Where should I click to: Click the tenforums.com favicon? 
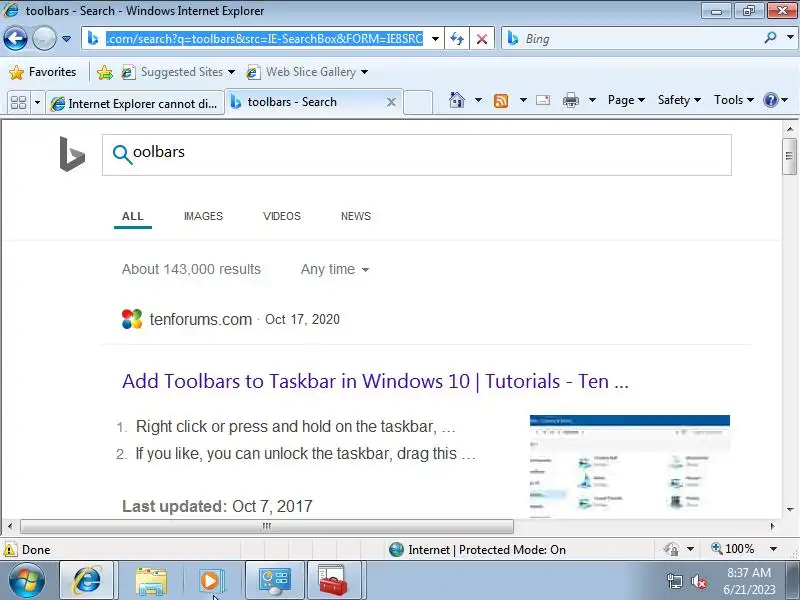[132, 319]
